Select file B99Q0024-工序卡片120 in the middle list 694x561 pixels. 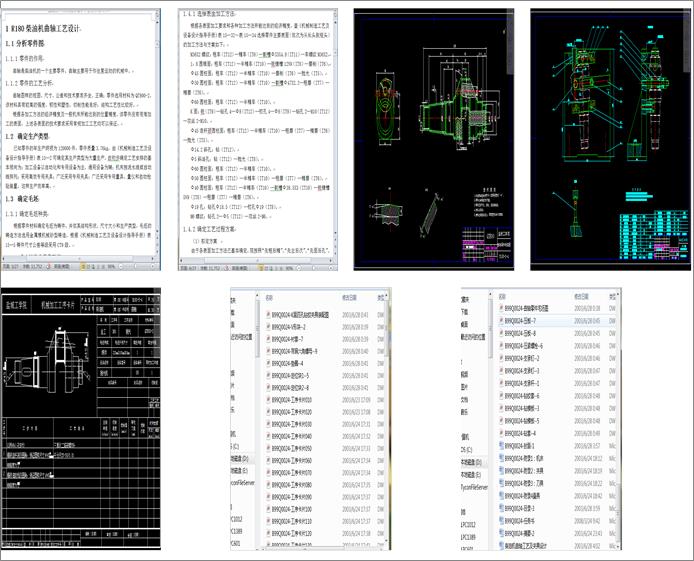pos(291,534)
